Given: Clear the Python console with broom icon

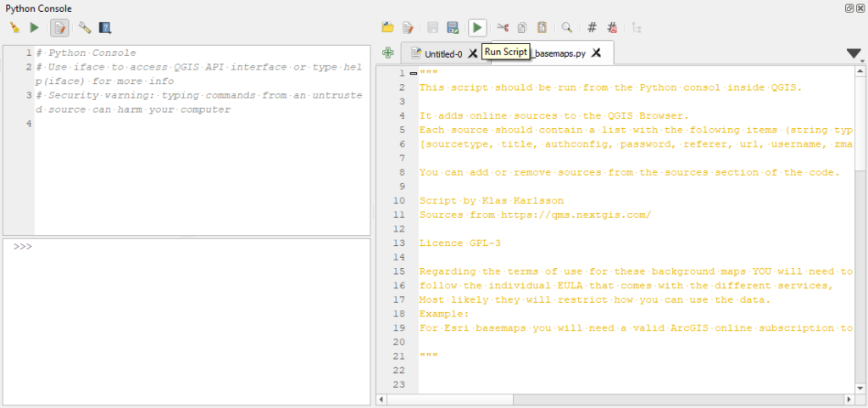Looking at the screenshot, I should [x=14, y=28].
